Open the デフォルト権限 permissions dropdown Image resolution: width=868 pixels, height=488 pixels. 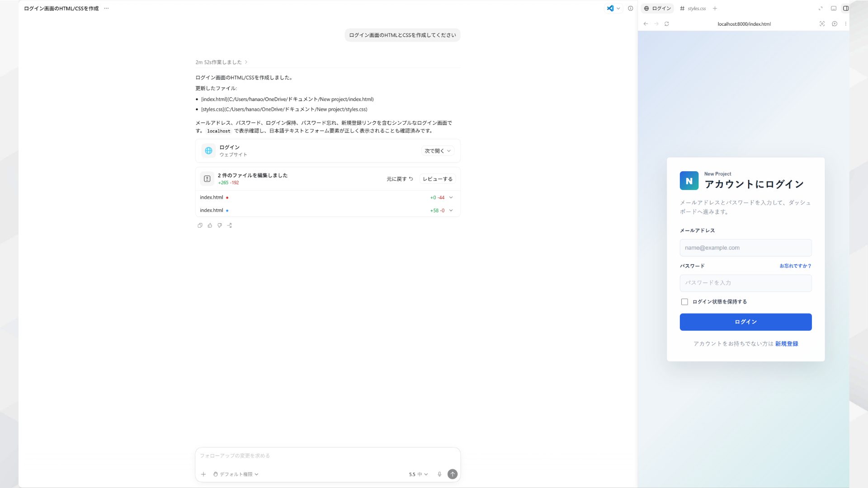coord(236,474)
